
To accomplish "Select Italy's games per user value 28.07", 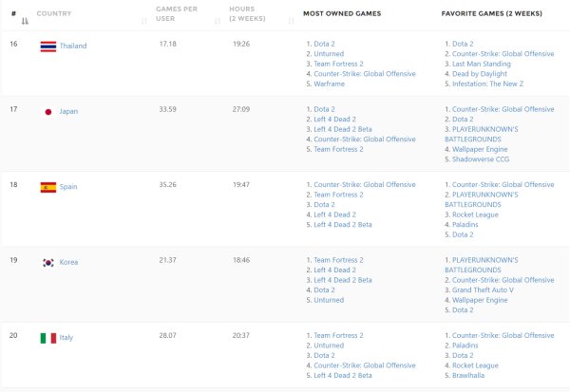I will (167, 335).
